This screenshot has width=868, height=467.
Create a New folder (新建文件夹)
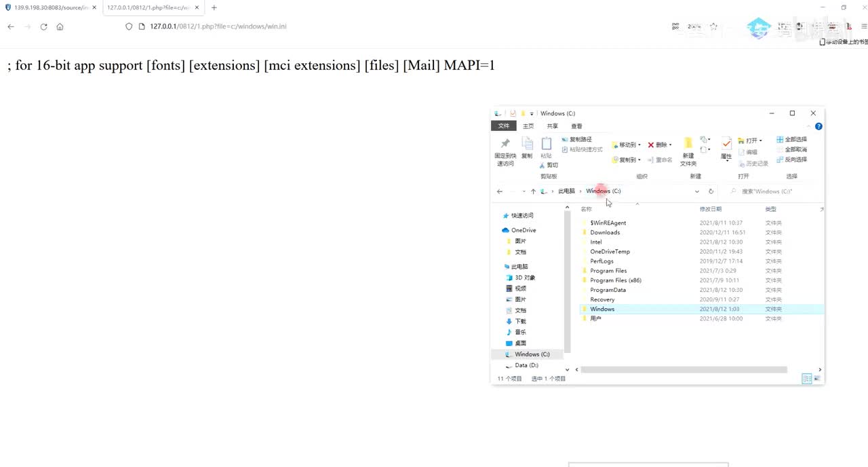pos(688,151)
